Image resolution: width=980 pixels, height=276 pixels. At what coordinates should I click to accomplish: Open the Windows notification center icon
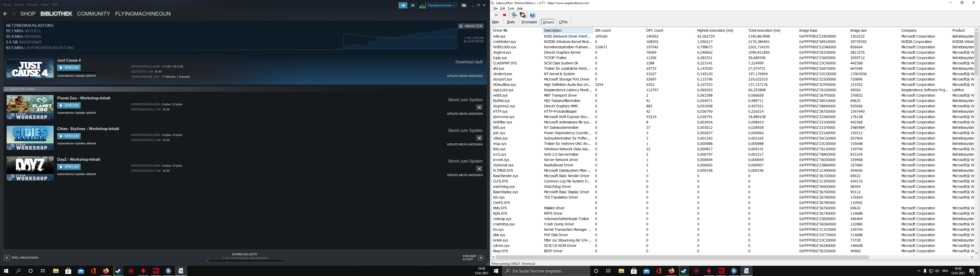972,271
